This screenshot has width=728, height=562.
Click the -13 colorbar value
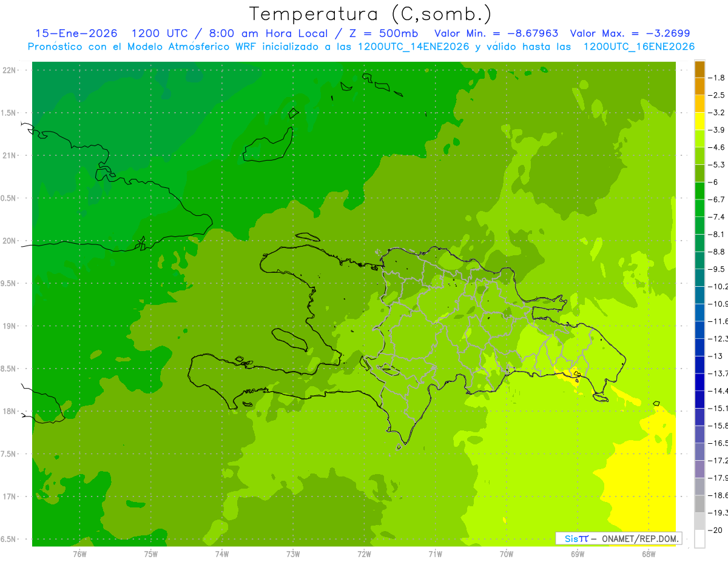(716, 356)
